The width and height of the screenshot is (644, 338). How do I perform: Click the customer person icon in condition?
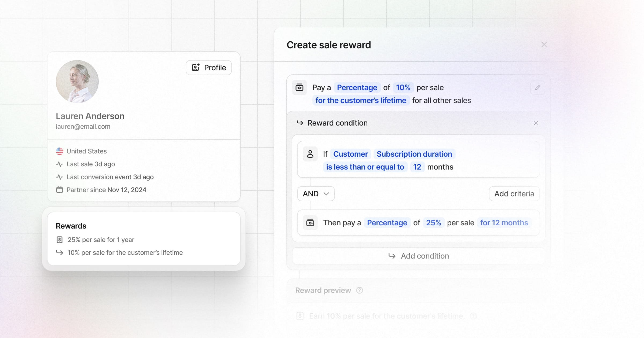coord(310,154)
